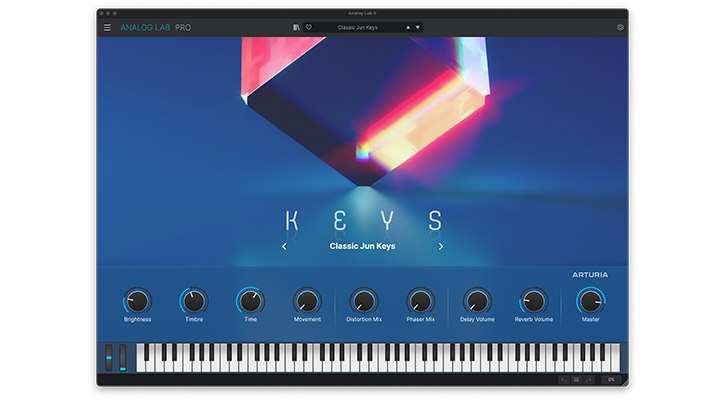Click the Timbre knob
Viewport: 725px width, 400px height.
tap(194, 300)
